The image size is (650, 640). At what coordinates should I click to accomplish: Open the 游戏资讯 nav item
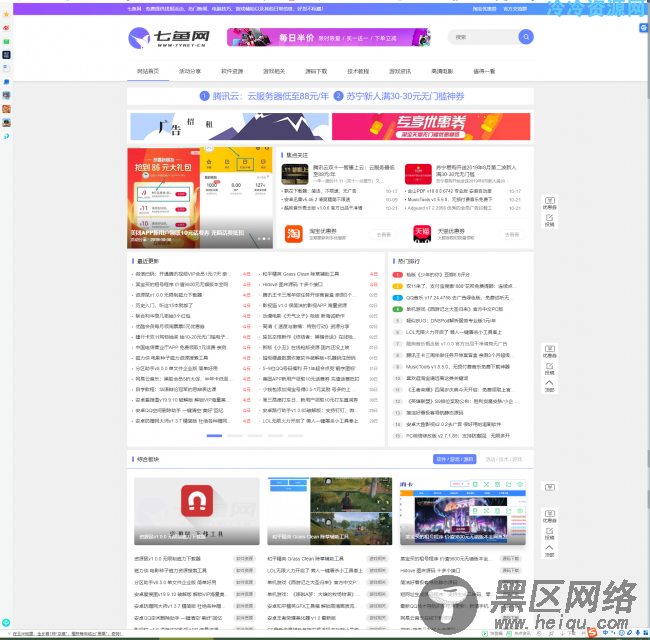coord(400,71)
